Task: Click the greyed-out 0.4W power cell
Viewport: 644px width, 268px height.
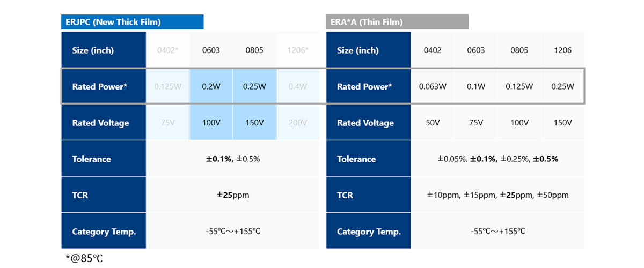Action: (298, 86)
